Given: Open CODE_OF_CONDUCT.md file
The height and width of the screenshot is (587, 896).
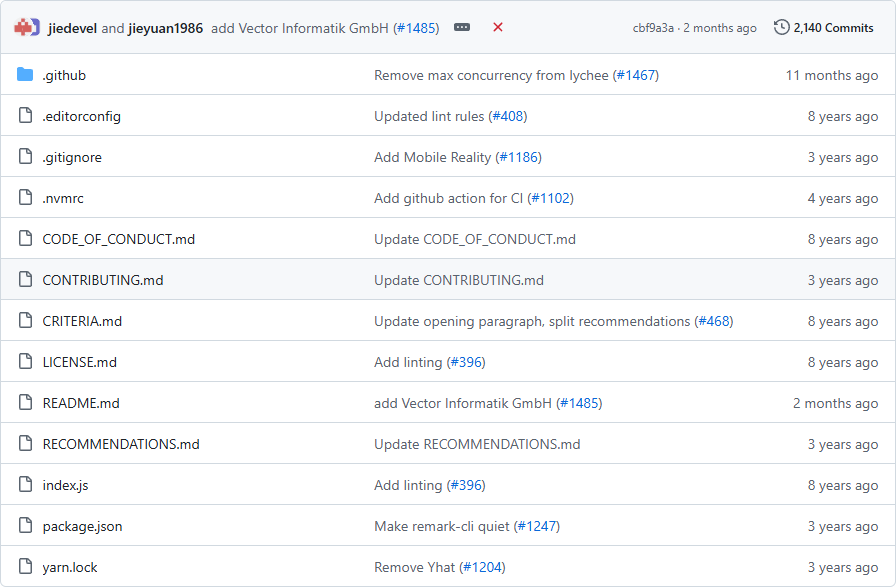Looking at the screenshot, I should [118, 239].
